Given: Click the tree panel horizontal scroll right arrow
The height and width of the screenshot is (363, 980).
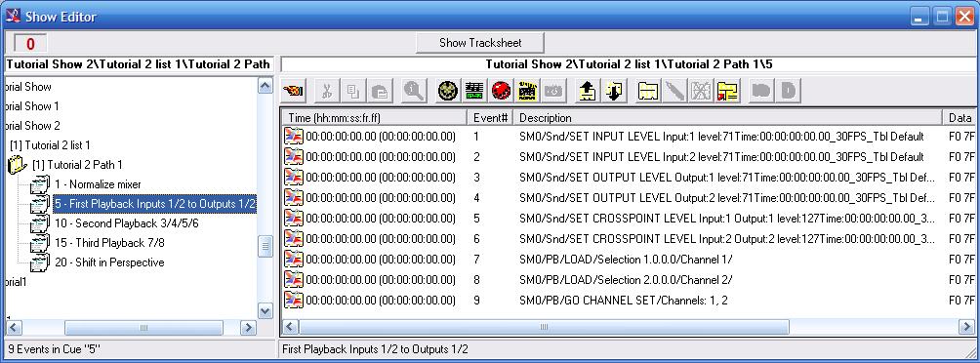Looking at the screenshot, I should pos(248,327).
